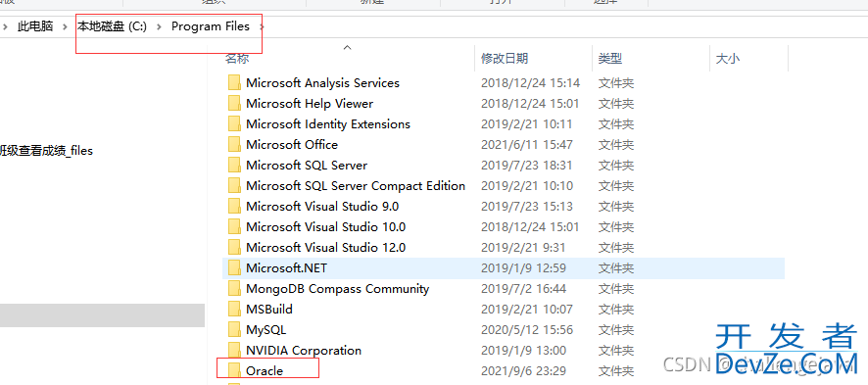Screen dimensions: 868x385
Task: Select the NVIDIA Corporation folder name
Action: [x=304, y=350]
